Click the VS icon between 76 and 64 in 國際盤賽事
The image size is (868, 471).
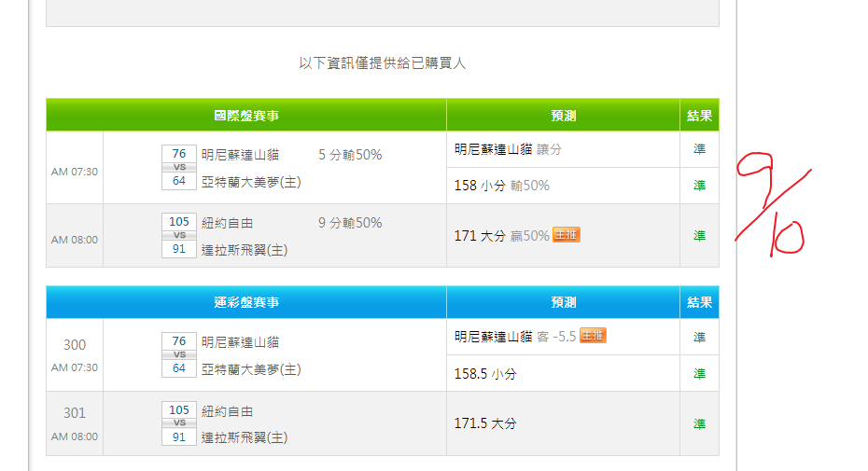click(179, 167)
